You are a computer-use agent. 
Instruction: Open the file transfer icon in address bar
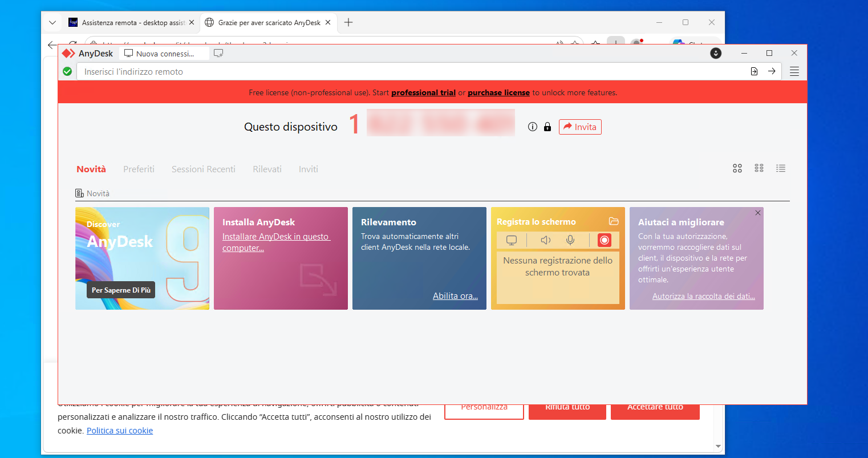click(754, 71)
